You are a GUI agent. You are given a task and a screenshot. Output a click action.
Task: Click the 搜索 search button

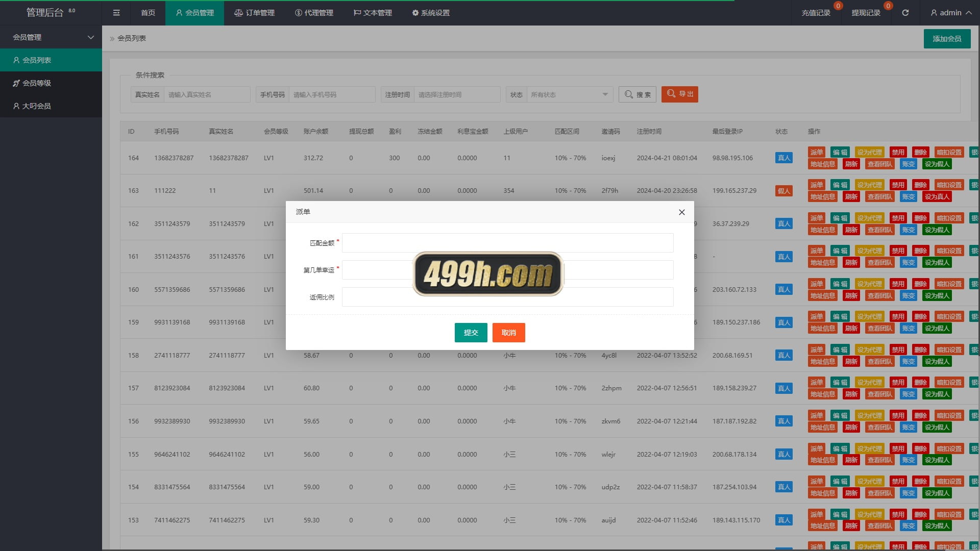(638, 94)
